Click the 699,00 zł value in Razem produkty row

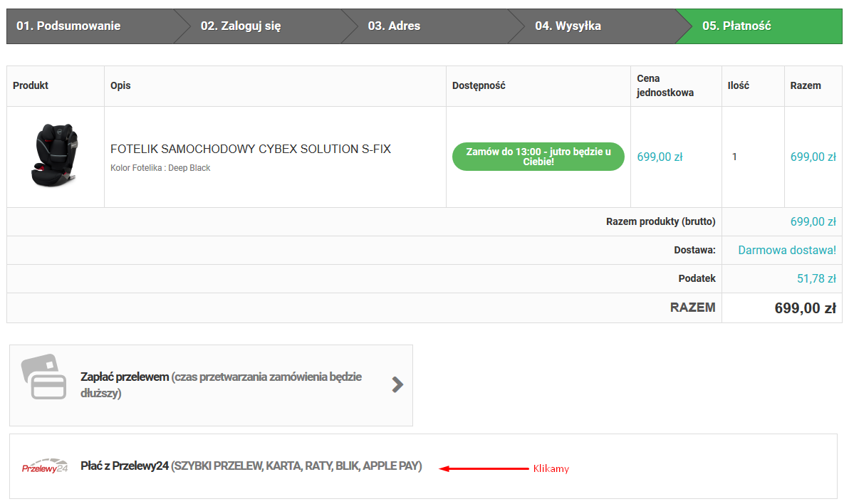[813, 222]
